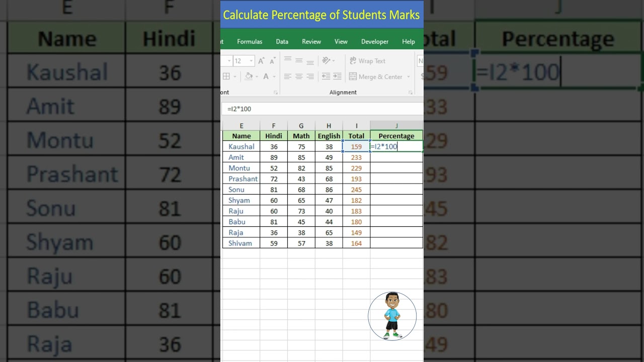Expand the Merge & Center dropdown arrow
The width and height of the screenshot is (644, 362).
(x=408, y=76)
